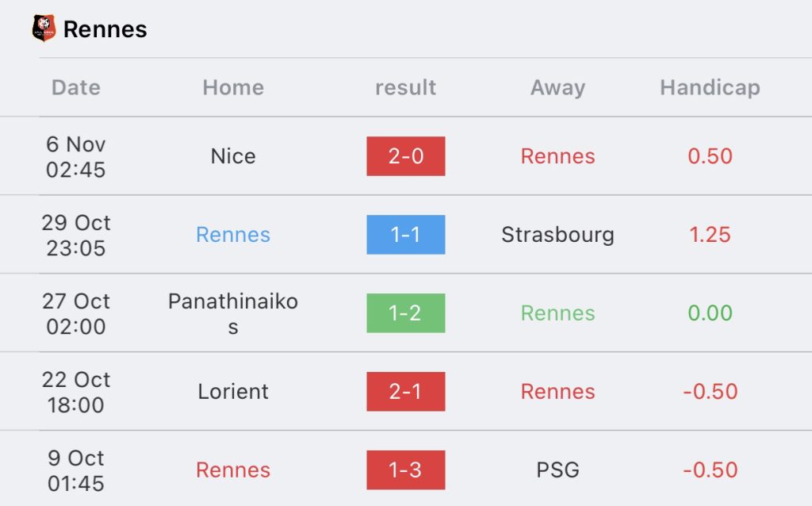Click home team Panathinaikos
This screenshot has height=506, width=812.
233,313
